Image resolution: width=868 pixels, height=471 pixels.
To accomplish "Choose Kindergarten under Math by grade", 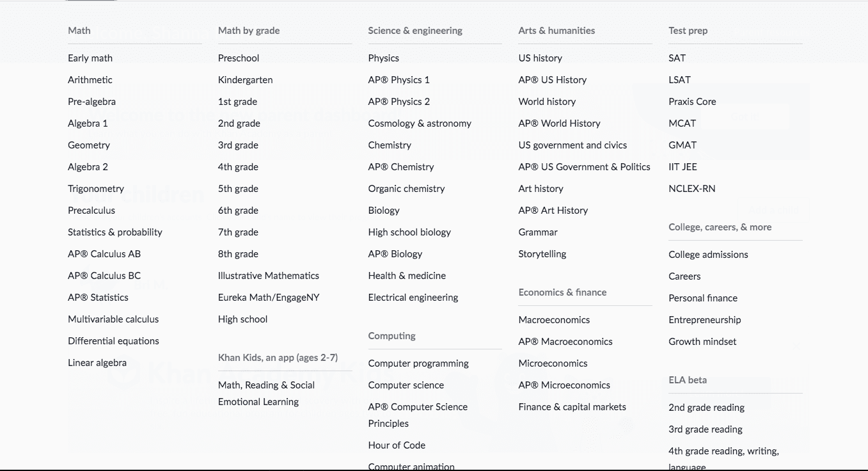I will coord(245,80).
